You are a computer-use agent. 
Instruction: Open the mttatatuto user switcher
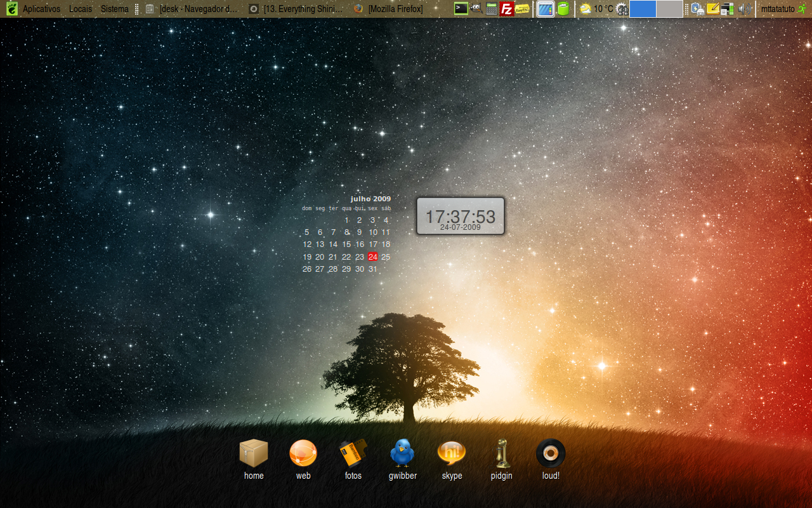pos(778,9)
